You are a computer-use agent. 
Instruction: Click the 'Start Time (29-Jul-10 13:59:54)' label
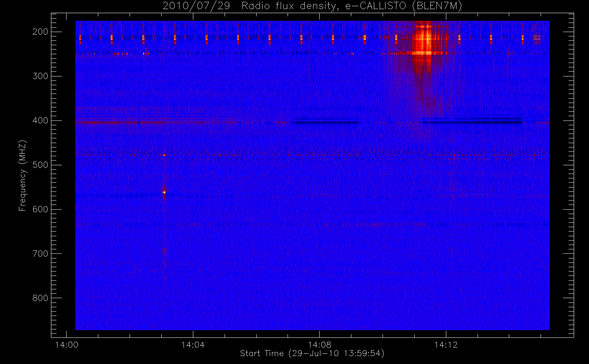pyautogui.click(x=312, y=353)
